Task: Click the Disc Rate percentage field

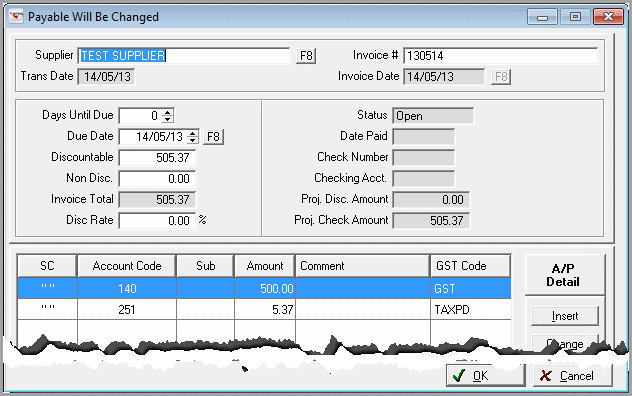Action: point(157,221)
